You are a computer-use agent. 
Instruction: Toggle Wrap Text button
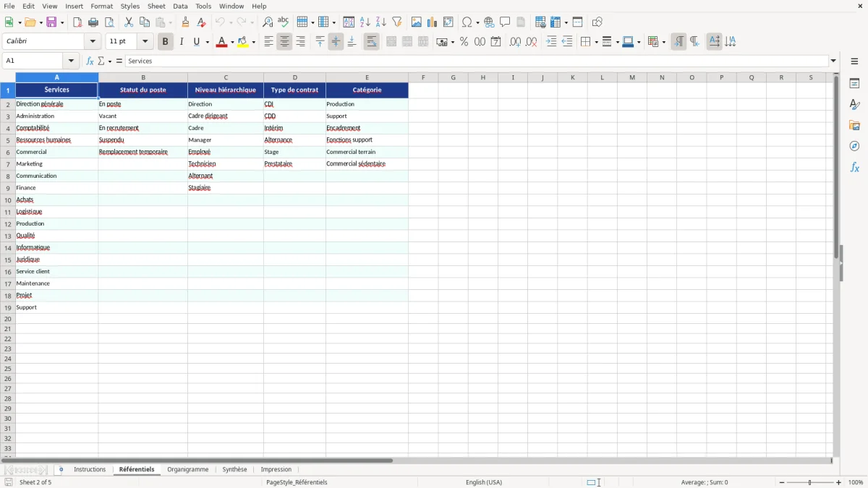(x=372, y=42)
